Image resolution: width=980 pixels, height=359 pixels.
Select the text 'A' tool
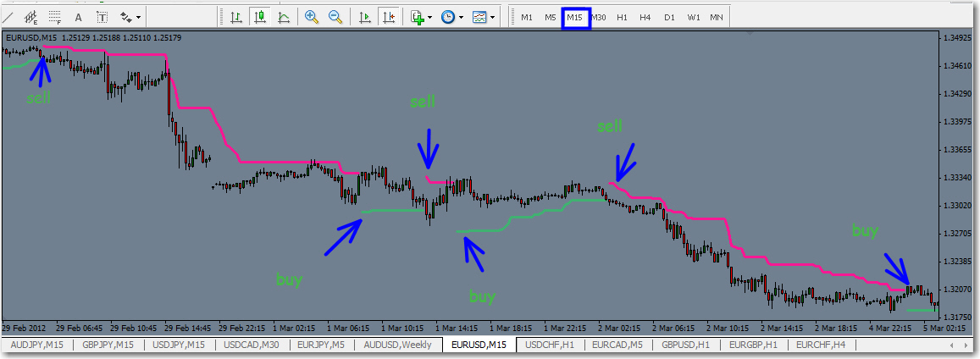tap(78, 18)
